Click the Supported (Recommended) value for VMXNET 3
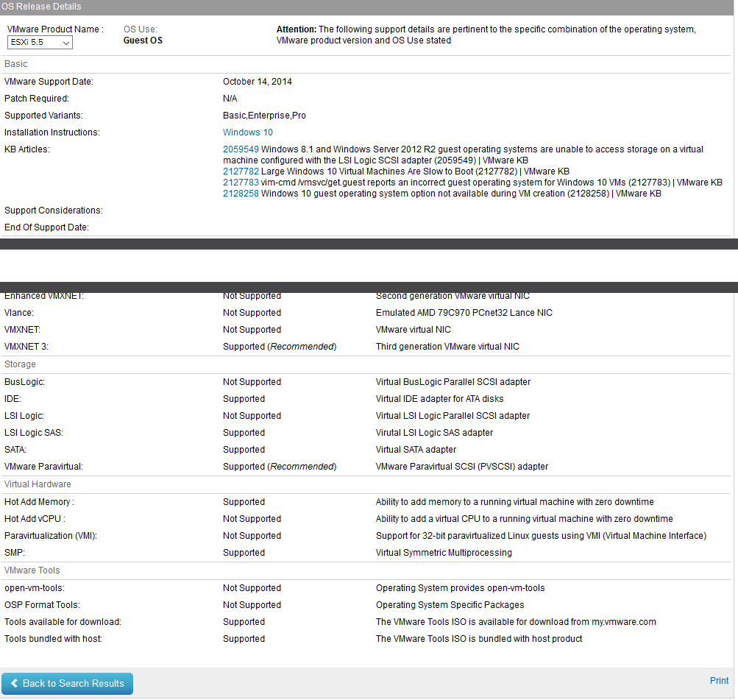Viewport: 738px width, 700px height. tap(280, 347)
